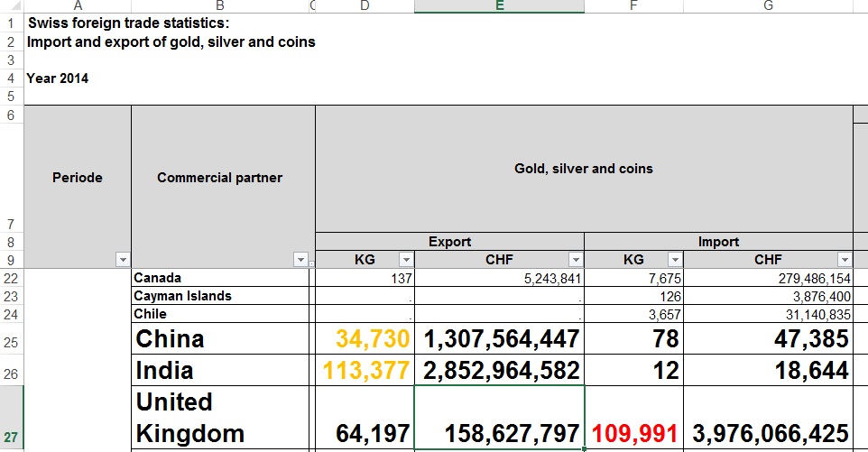Select the Year 2014 cell

pos(58,78)
